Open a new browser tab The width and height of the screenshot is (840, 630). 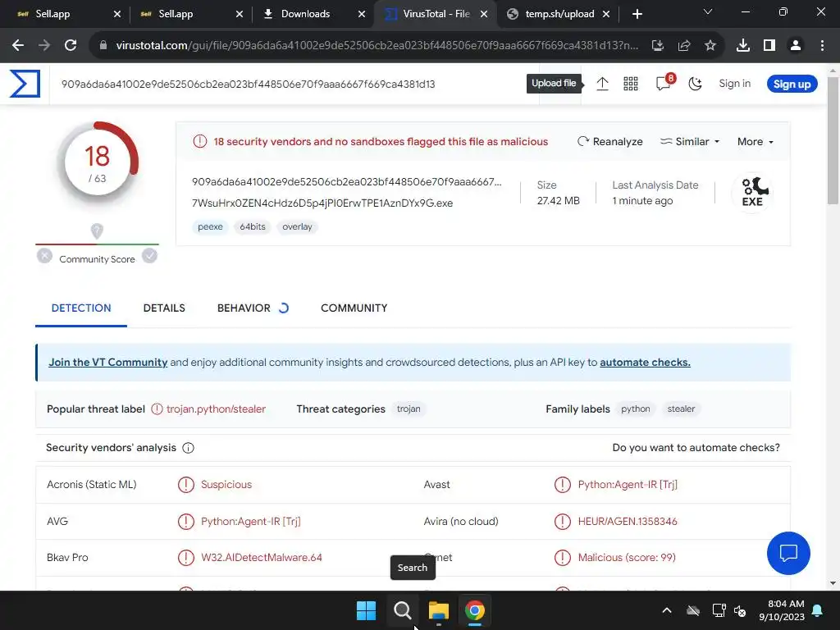coord(637,14)
